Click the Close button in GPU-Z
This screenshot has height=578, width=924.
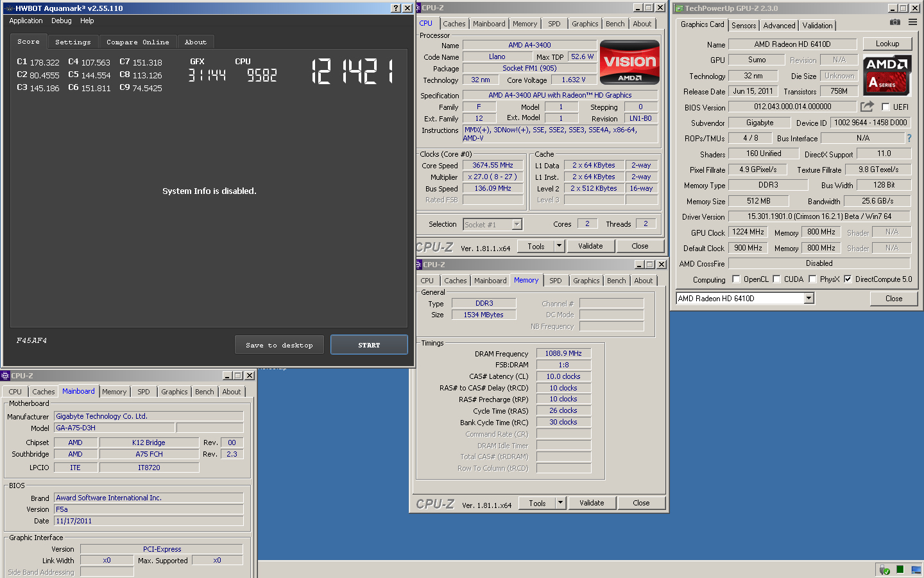click(894, 299)
